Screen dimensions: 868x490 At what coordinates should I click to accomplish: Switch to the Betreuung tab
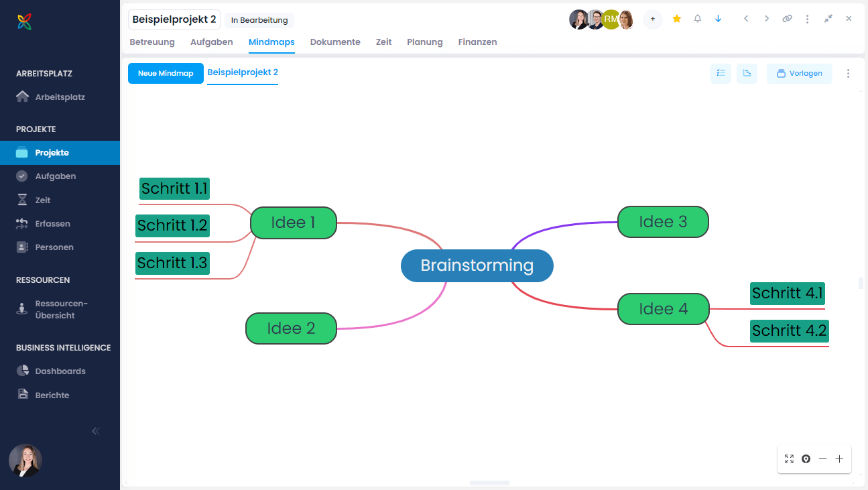click(x=152, y=42)
